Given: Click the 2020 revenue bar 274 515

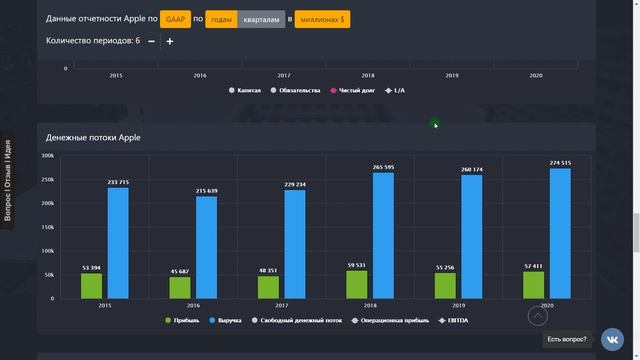Looking at the screenshot, I should [560, 233].
